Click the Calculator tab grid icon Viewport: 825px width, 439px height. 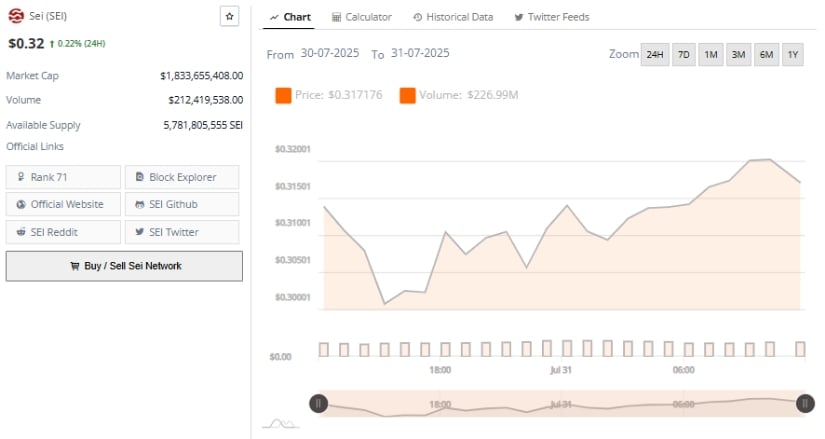coord(336,17)
